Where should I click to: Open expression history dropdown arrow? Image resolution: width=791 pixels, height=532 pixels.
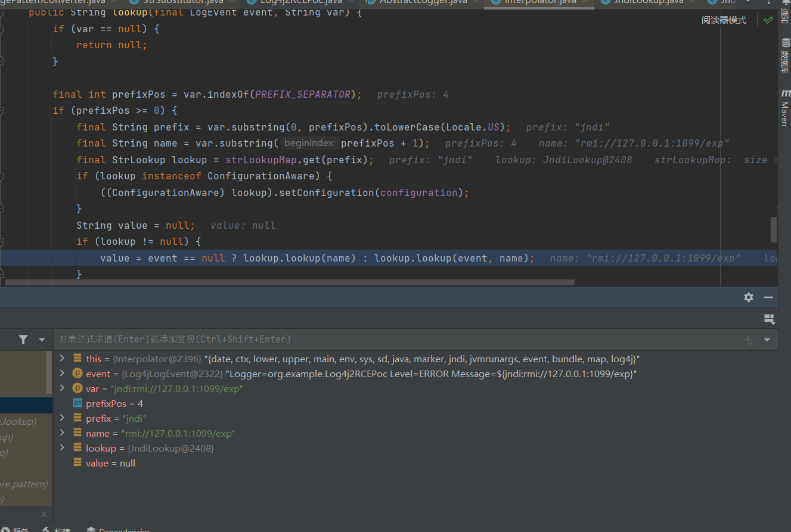point(767,340)
